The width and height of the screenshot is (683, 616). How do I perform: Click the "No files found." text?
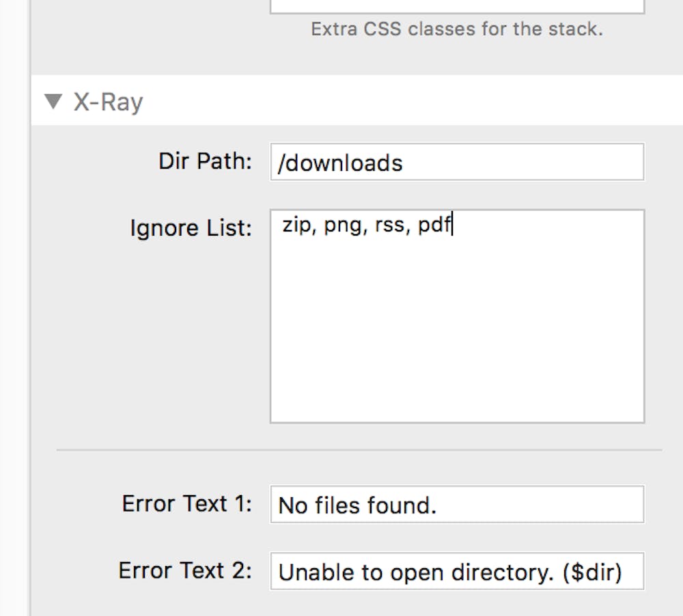[x=357, y=505]
